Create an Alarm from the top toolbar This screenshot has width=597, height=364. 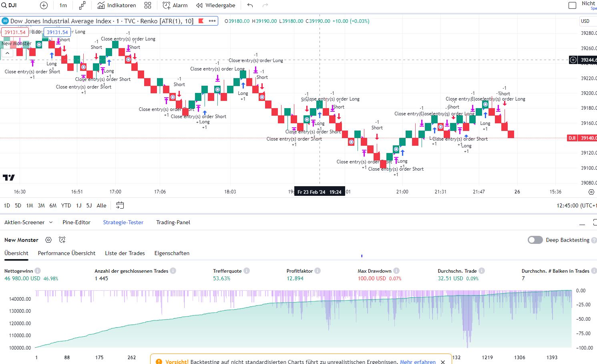click(175, 6)
